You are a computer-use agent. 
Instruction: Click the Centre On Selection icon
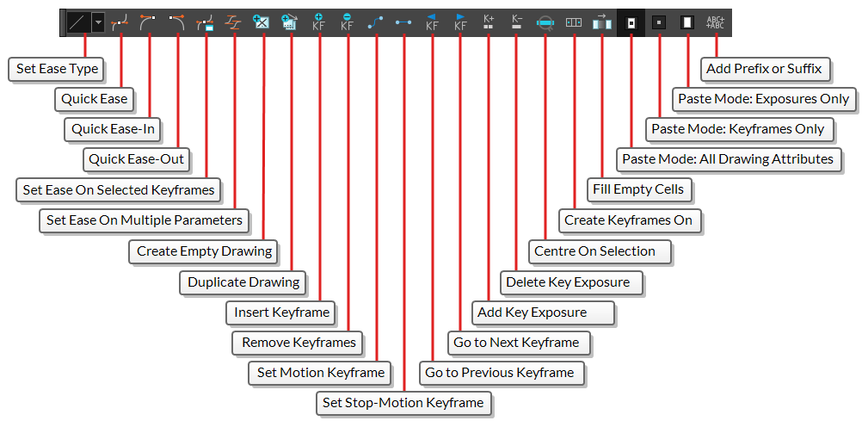[x=545, y=22]
